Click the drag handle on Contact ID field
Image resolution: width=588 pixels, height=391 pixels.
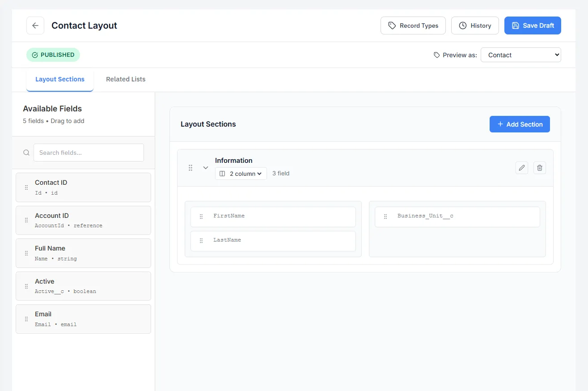coord(26,187)
